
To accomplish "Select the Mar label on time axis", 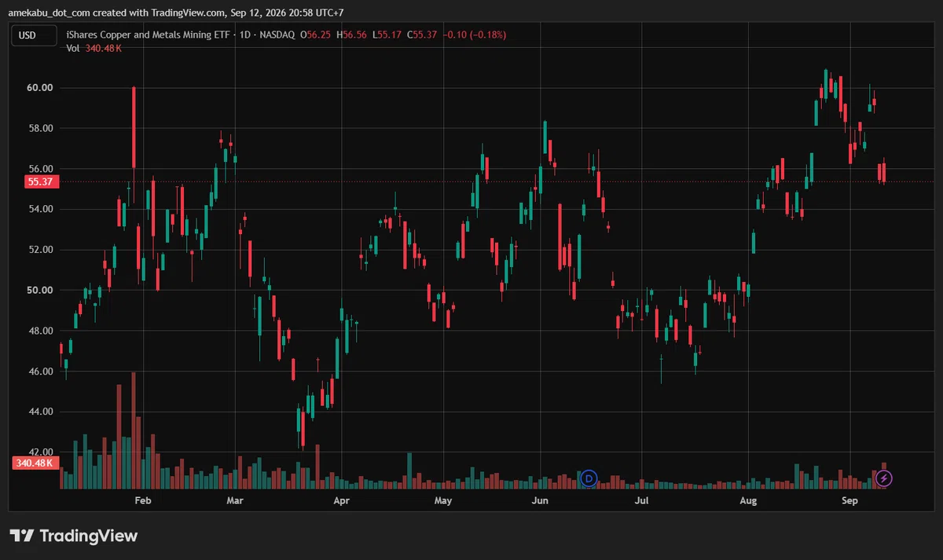I will (234, 500).
